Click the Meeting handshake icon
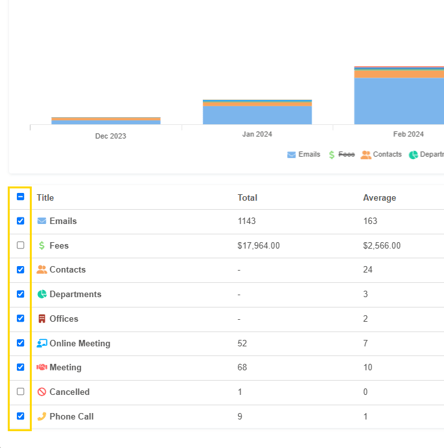The width and height of the screenshot is (444, 448). pos(42,367)
